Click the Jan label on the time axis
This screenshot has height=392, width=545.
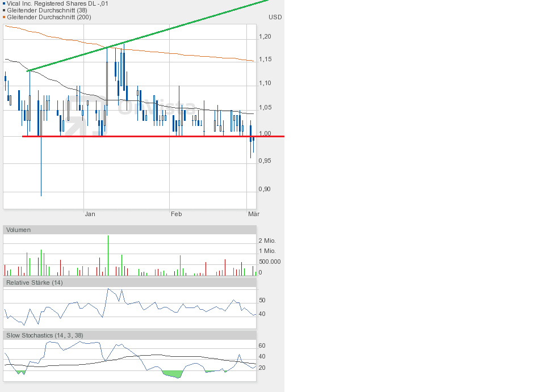(90, 214)
